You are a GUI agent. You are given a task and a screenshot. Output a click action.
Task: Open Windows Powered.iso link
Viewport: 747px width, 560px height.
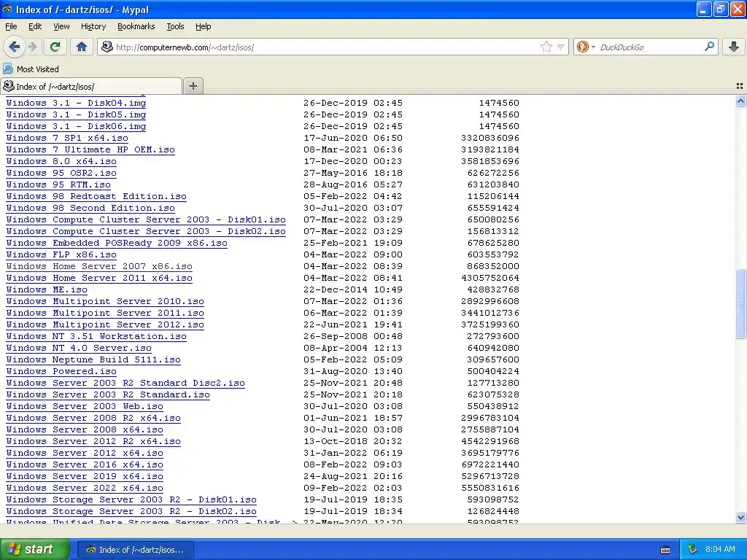click(x=61, y=371)
